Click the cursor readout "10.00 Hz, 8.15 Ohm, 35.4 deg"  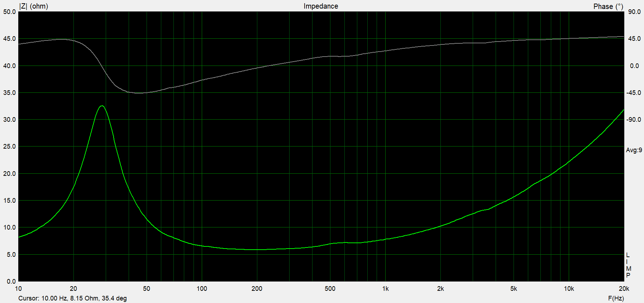tap(84, 298)
